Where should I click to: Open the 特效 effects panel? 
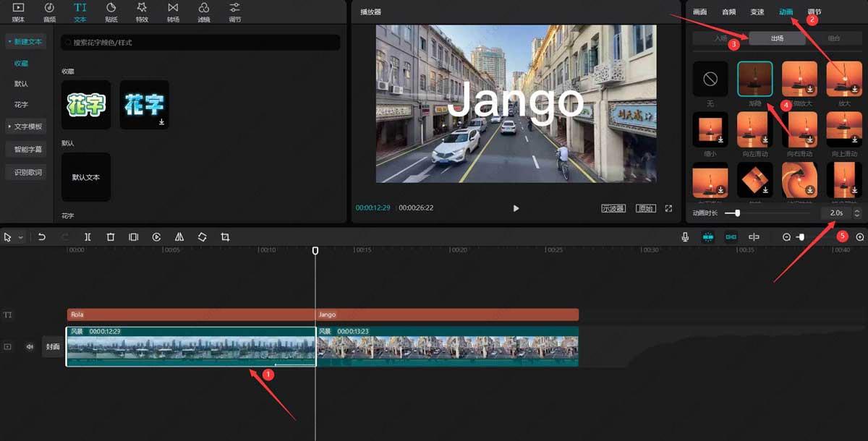tap(142, 12)
